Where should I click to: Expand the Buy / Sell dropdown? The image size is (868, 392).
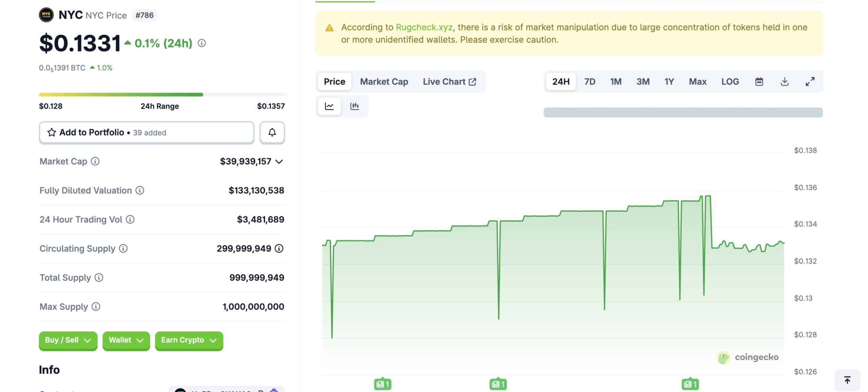click(68, 340)
